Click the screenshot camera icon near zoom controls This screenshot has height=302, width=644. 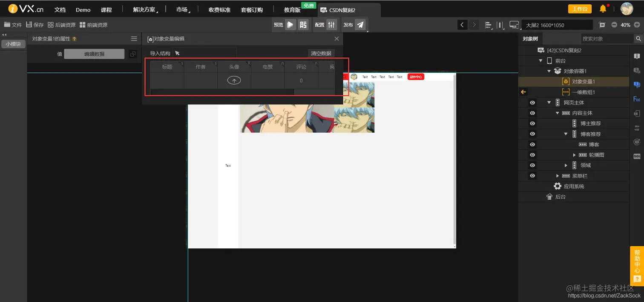click(602, 25)
